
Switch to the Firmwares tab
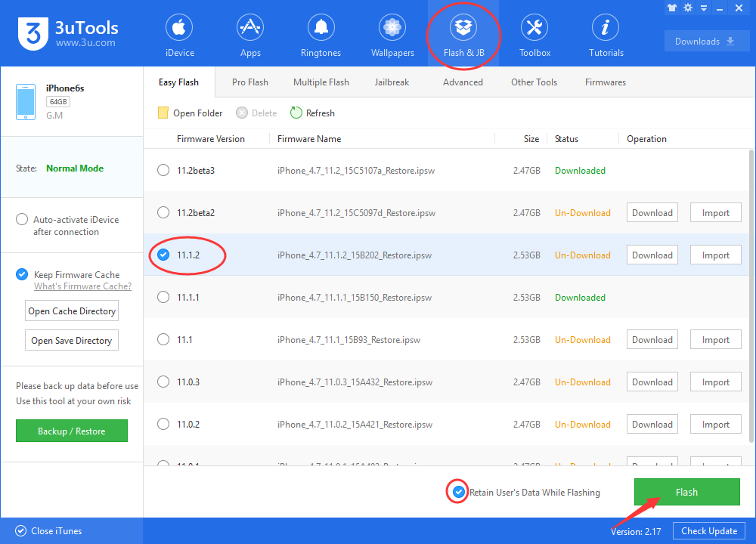[605, 82]
